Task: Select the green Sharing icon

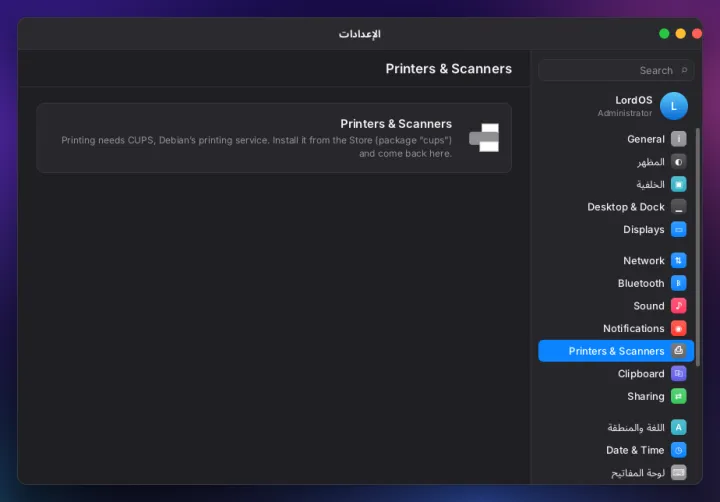Action: (x=678, y=396)
